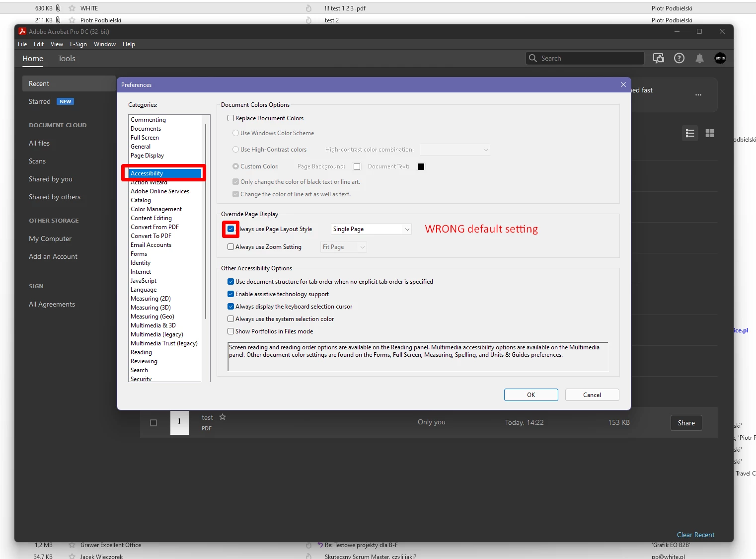Viewport: 756px width, 559px height.
Task: Enable Always use Zoom Setting
Action: click(x=230, y=247)
